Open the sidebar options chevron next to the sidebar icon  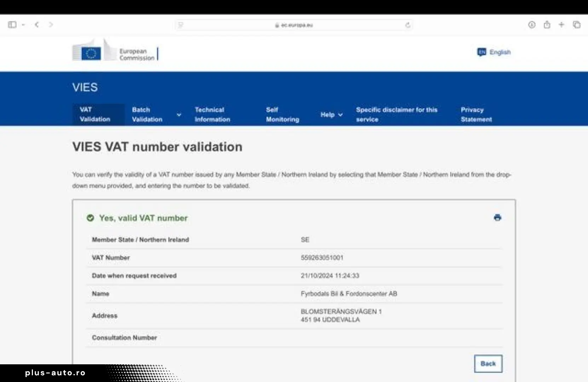(23, 25)
